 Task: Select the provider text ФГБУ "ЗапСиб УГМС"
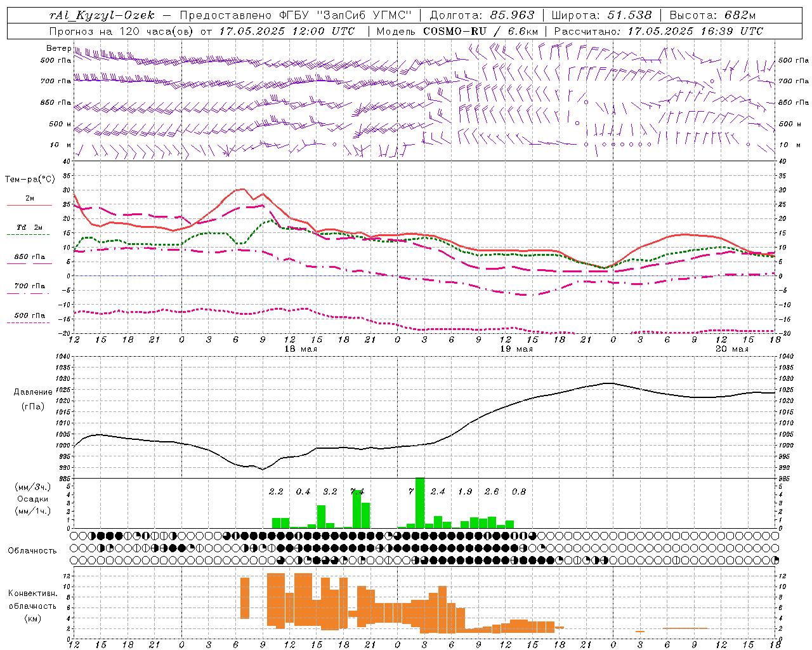click(346, 15)
